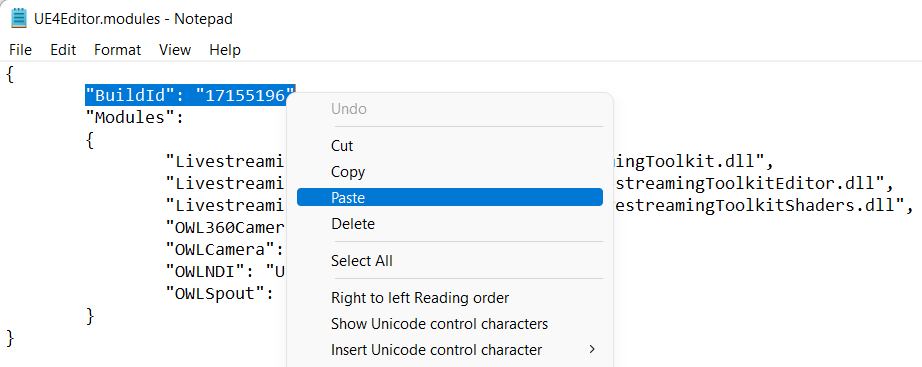The image size is (922, 367).
Task: Open the File menu
Action: (x=21, y=50)
